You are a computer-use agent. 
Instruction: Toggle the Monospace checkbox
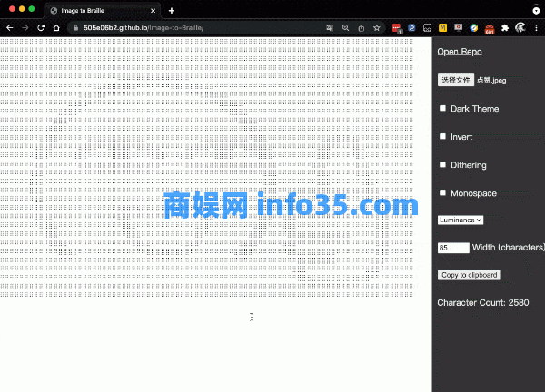click(x=442, y=192)
